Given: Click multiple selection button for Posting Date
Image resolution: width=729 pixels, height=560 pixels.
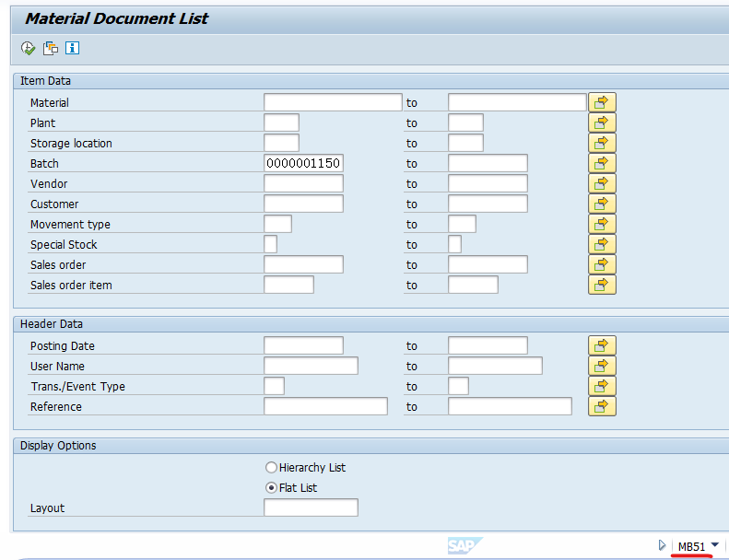Looking at the screenshot, I should (x=602, y=345).
